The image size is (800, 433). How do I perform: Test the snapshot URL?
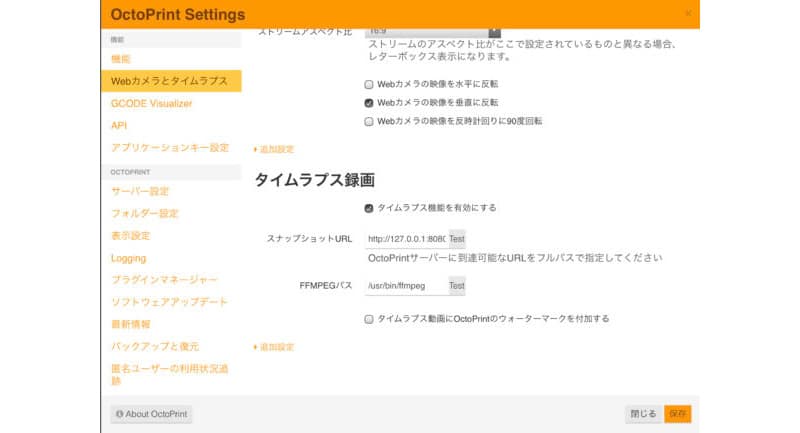pyautogui.click(x=456, y=240)
